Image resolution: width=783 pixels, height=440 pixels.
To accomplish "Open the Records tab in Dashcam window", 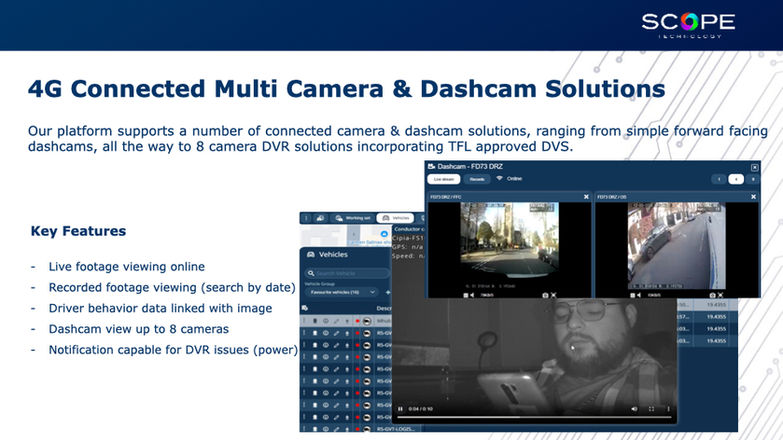I will pos(477,179).
